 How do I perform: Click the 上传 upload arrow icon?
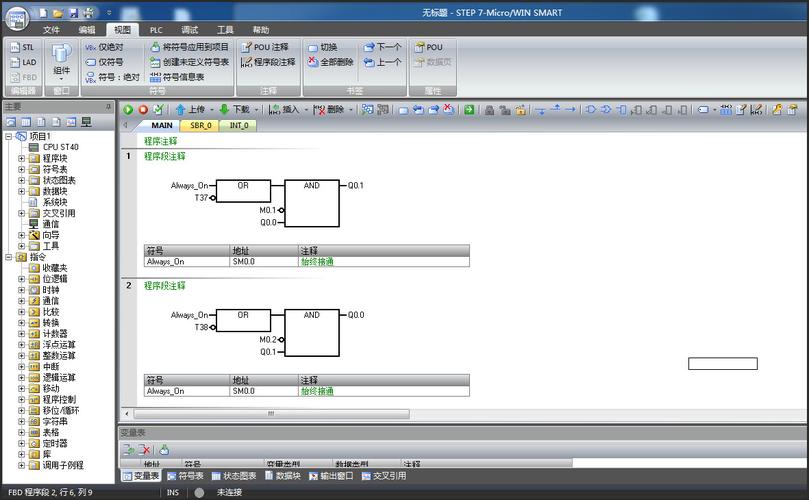click(181, 109)
